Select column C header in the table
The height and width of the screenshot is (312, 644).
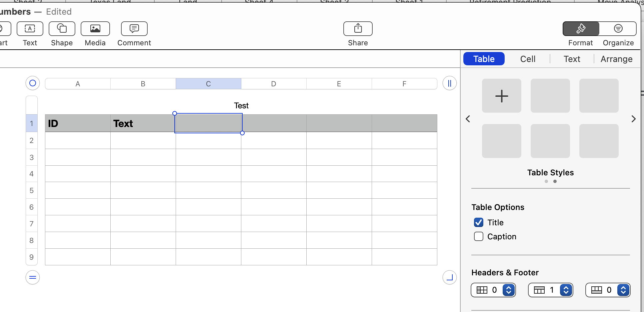coord(208,83)
